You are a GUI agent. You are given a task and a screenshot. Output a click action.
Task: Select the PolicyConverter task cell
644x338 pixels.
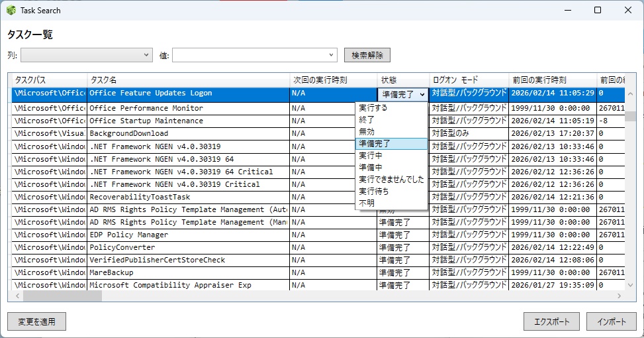pyautogui.click(x=188, y=248)
